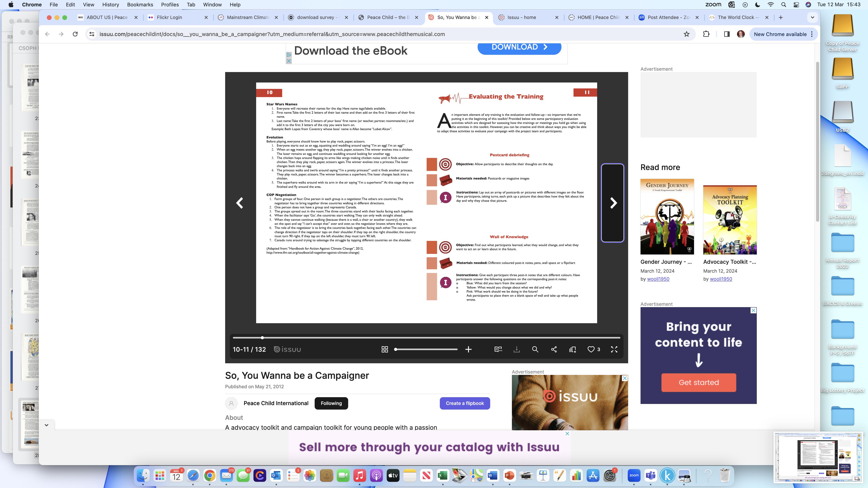
Task: Open the Bookmarks menu
Action: coord(140,5)
